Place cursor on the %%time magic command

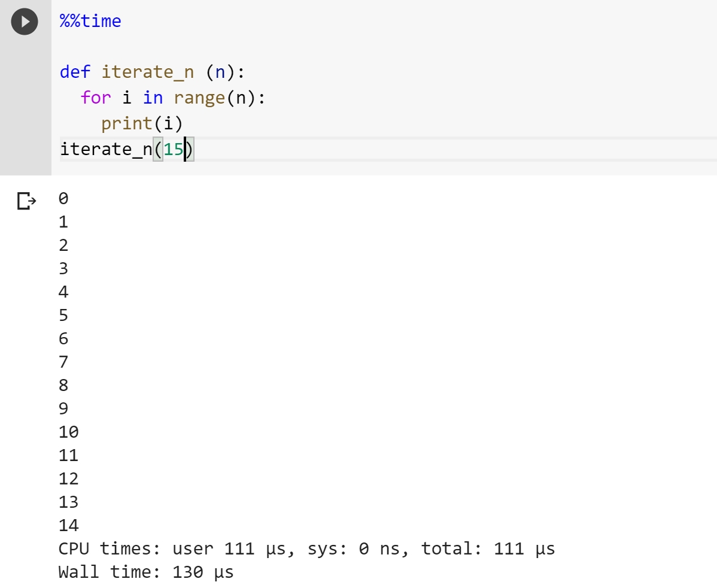coord(90,22)
